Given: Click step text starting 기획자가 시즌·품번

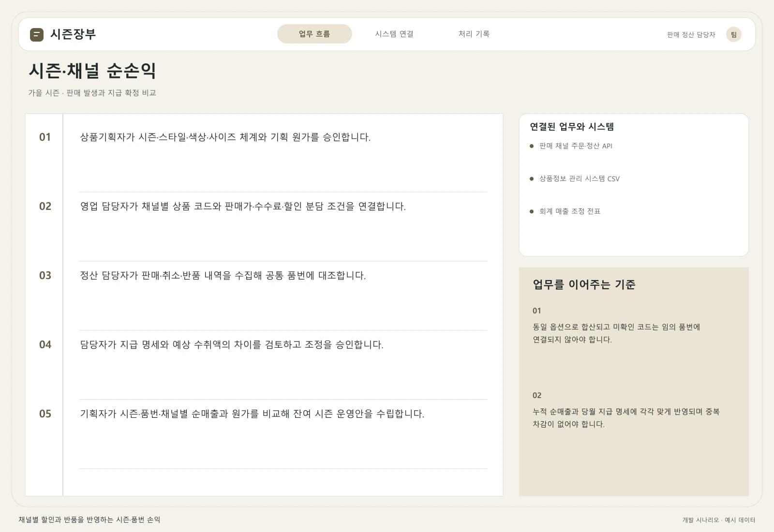Looking at the screenshot, I should [x=252, y=414].
